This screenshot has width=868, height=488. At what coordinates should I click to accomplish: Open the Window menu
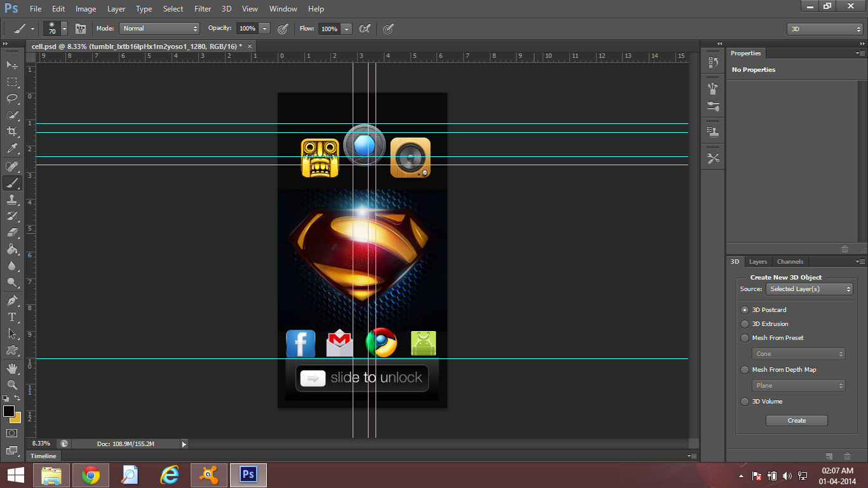pos(283,9)
